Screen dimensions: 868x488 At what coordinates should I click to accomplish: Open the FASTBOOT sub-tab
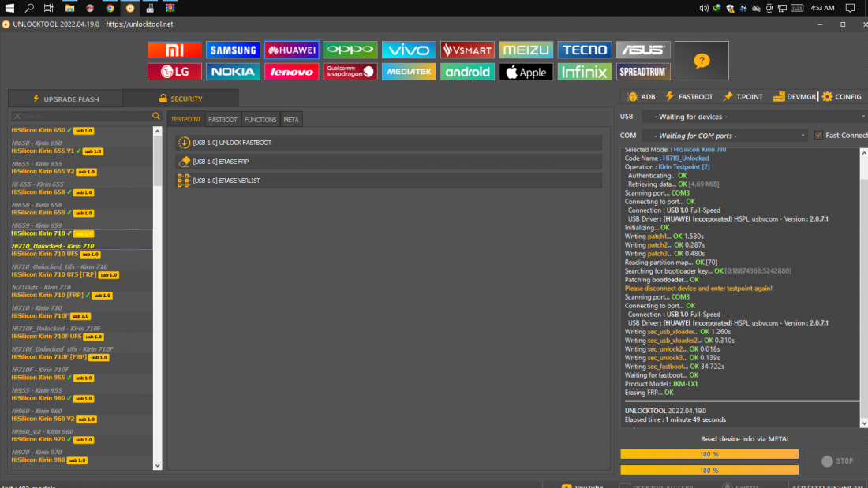pos(223,120)
